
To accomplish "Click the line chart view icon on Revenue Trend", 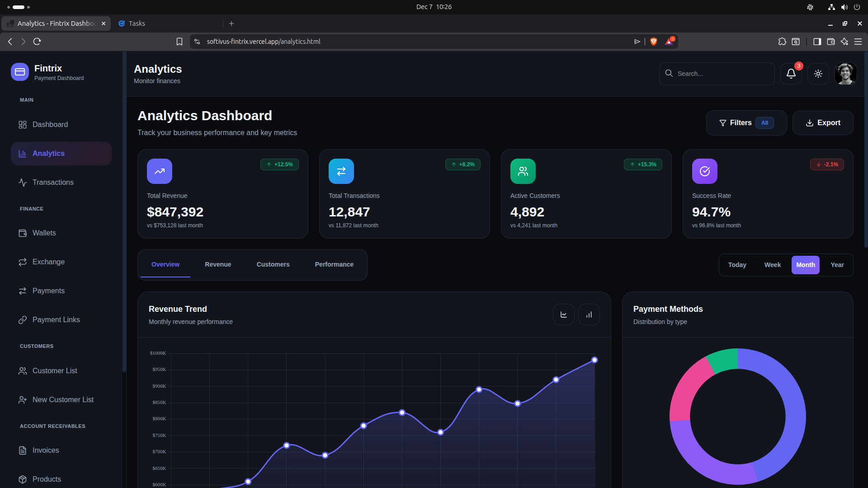I will (x=563, y=314).
